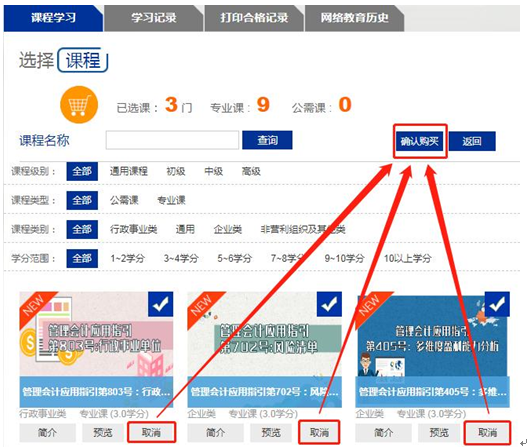This screenshot has width=528, height=447.
Task: Click 预览 for the 702号 course
Action: [x=271, y=433]
